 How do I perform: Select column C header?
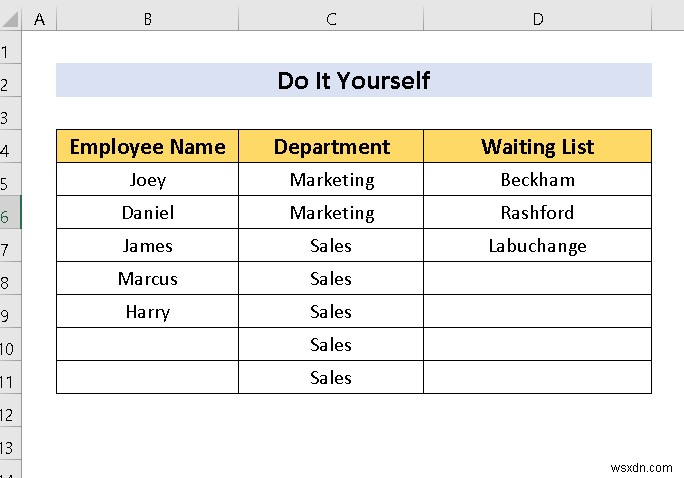(x=331, y=19)
